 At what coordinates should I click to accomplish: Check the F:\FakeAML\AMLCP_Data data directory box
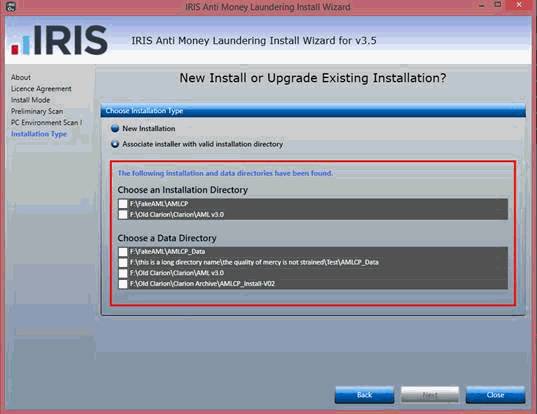point(123,252)
